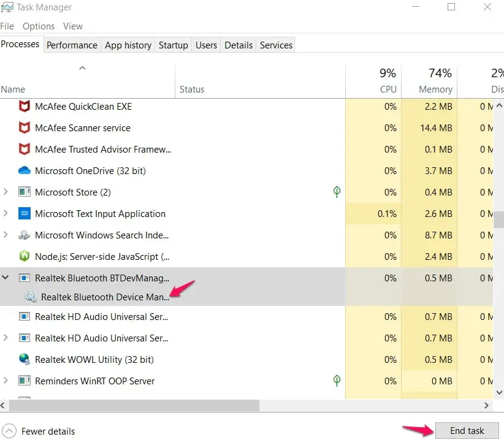Viewport: 504px width, 445px height.
Task: Expand the Microsoft Windows Search Indexer row
Action: pos(6,235)
